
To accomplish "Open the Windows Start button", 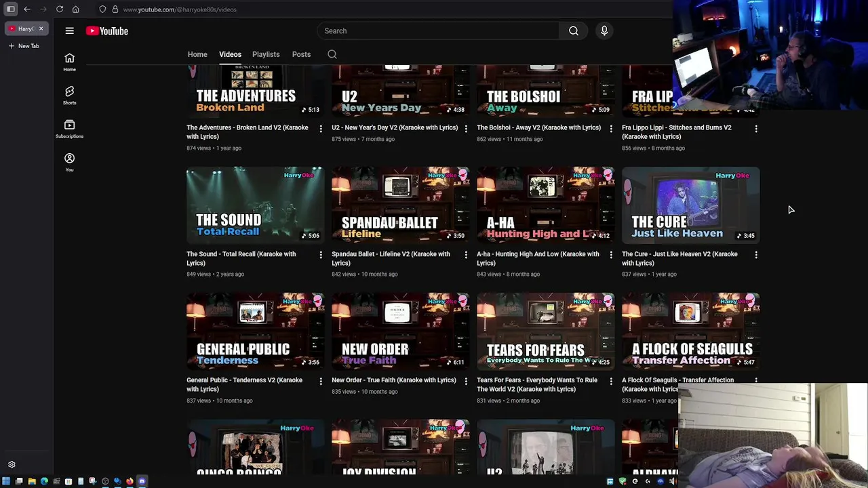I will click(6, 481).
